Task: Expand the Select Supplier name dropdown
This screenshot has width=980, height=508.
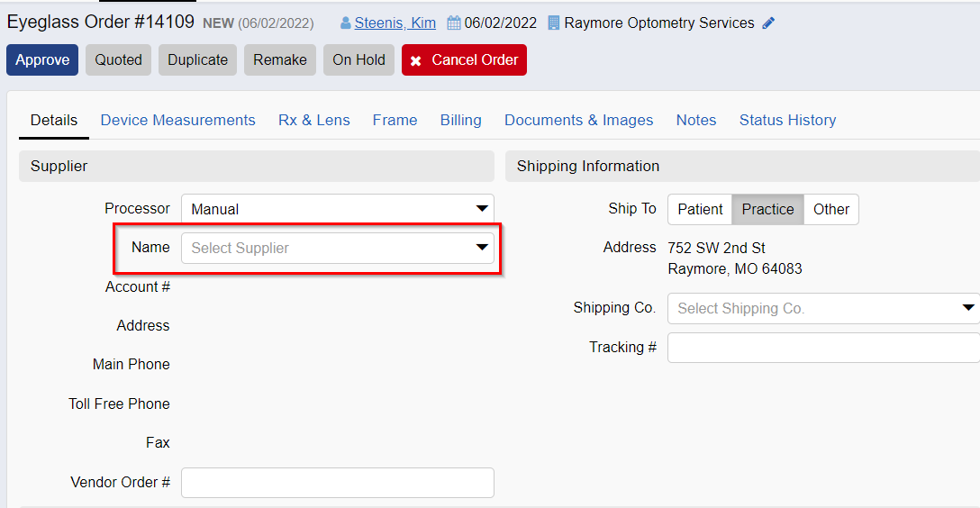Action: [x=338, y=248]
